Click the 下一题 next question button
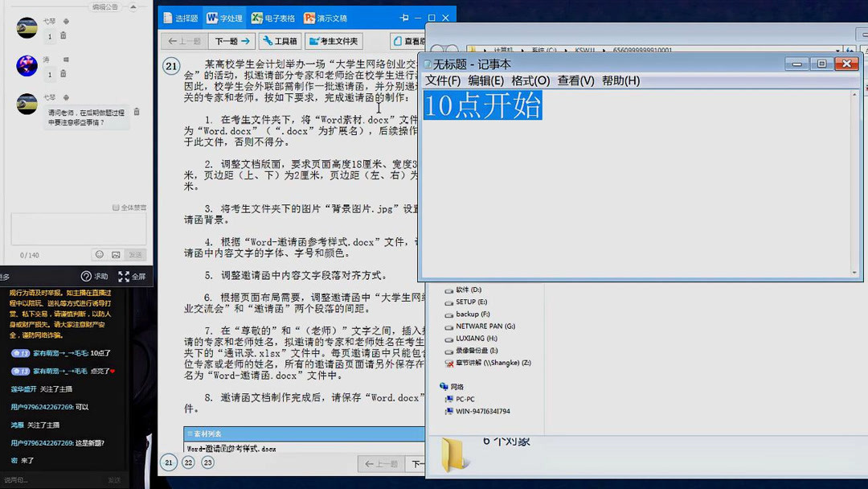Screen dimensions: 868x489 (x=231, y=39)
